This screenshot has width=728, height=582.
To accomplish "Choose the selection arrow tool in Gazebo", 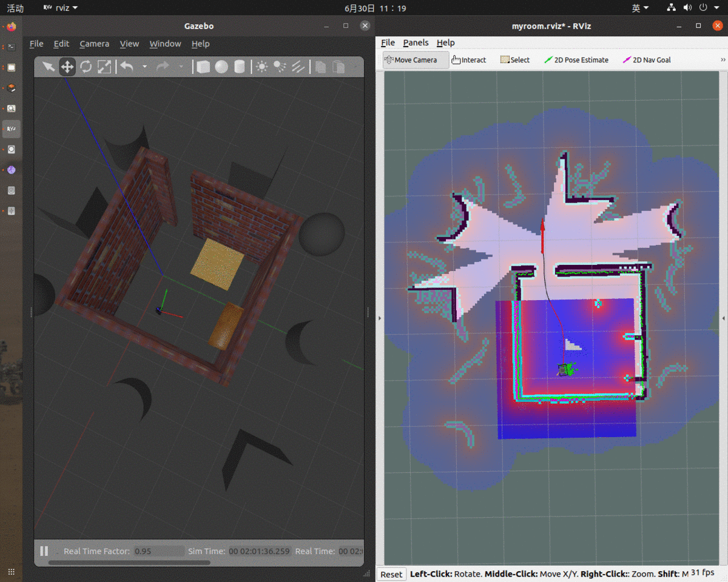I will (49, 67).
